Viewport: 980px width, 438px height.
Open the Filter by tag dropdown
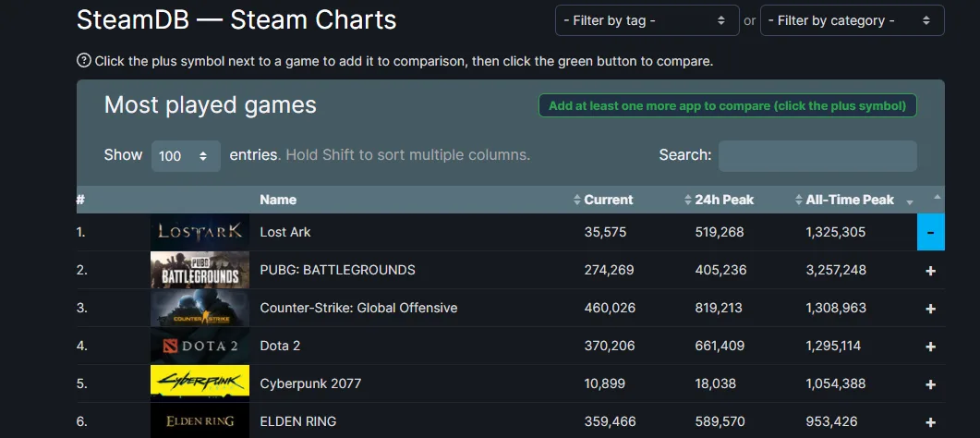[x=645, y=20]
